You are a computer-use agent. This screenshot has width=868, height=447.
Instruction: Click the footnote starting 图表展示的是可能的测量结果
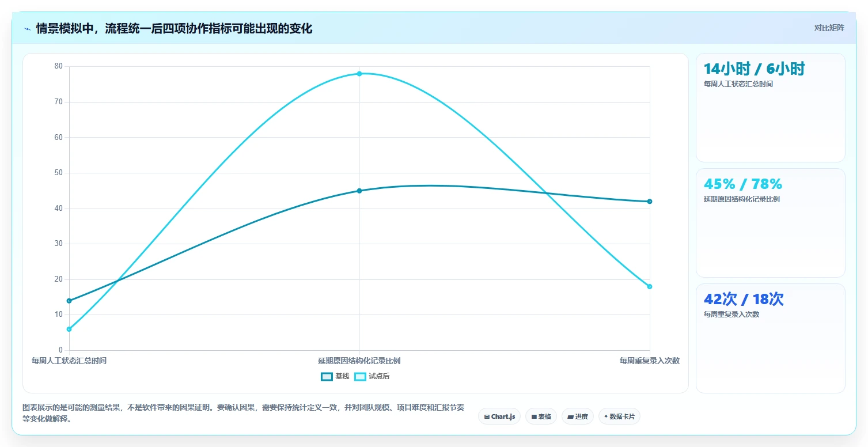tap(243, 413)
